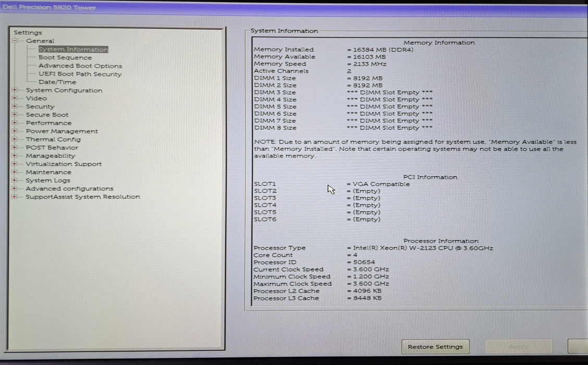Select the System Logs label
The width and height of the screenshot is (588, 365).
(47, 180)
